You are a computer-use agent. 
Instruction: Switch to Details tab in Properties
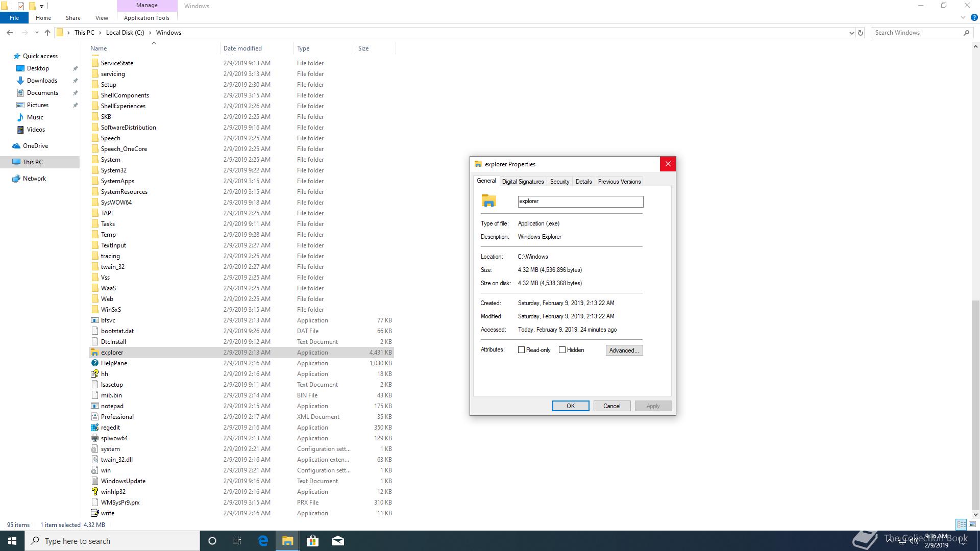(583, 182)
